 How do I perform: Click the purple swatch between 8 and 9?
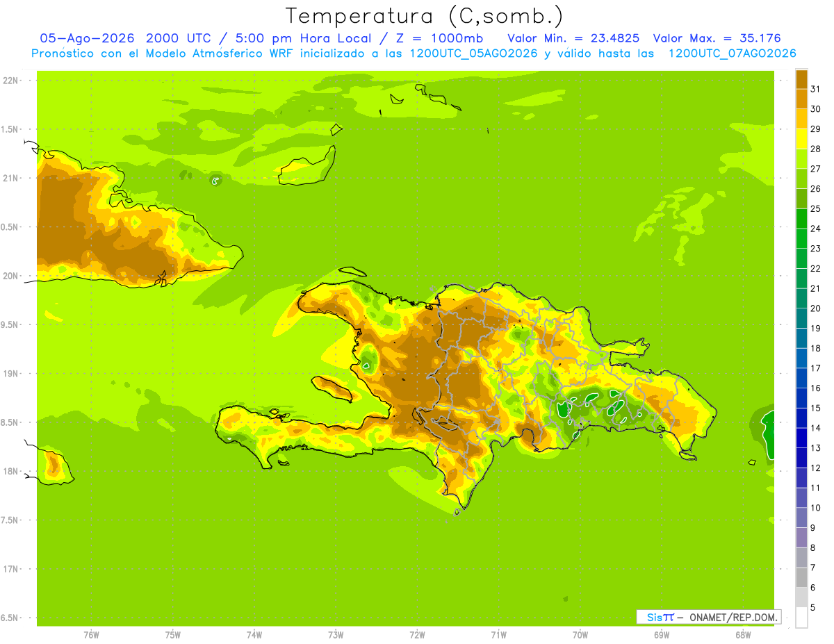click(802, 538)
